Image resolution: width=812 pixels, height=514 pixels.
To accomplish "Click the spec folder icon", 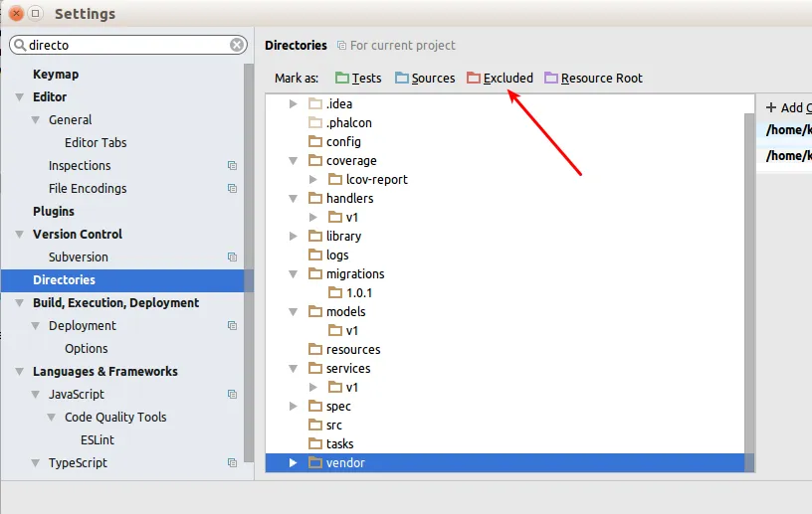I will pyautogui.click(x=315, y=406).
